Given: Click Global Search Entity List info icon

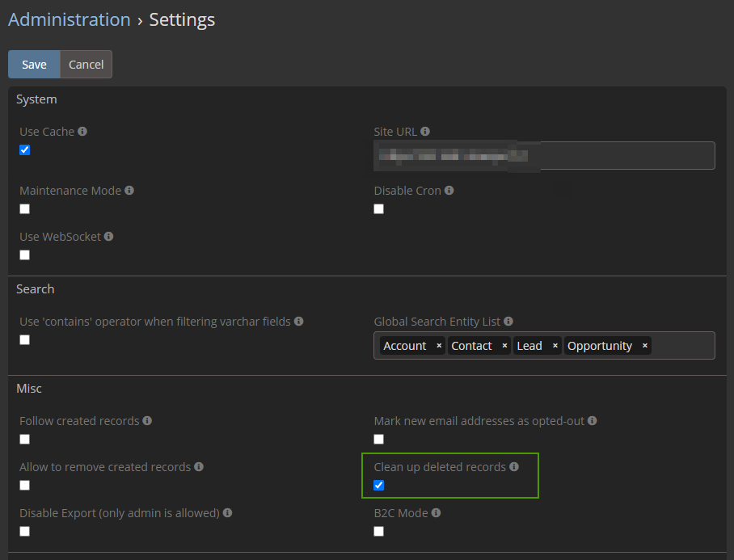Looking at the screenshot, I should click(x=508, y=322).
